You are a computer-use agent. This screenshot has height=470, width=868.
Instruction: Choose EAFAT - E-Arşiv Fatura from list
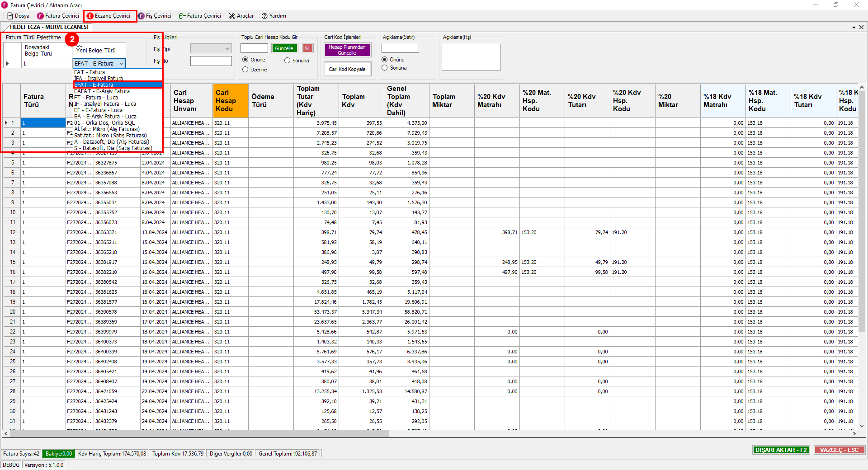tap(102, 91)
